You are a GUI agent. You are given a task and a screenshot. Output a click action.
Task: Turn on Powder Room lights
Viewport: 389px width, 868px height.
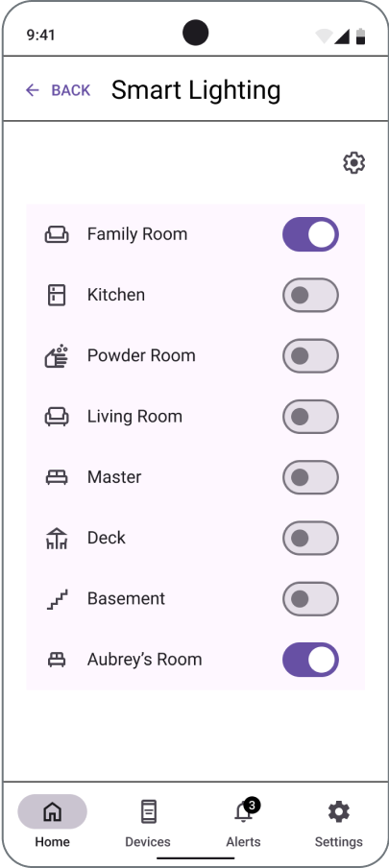310,356
